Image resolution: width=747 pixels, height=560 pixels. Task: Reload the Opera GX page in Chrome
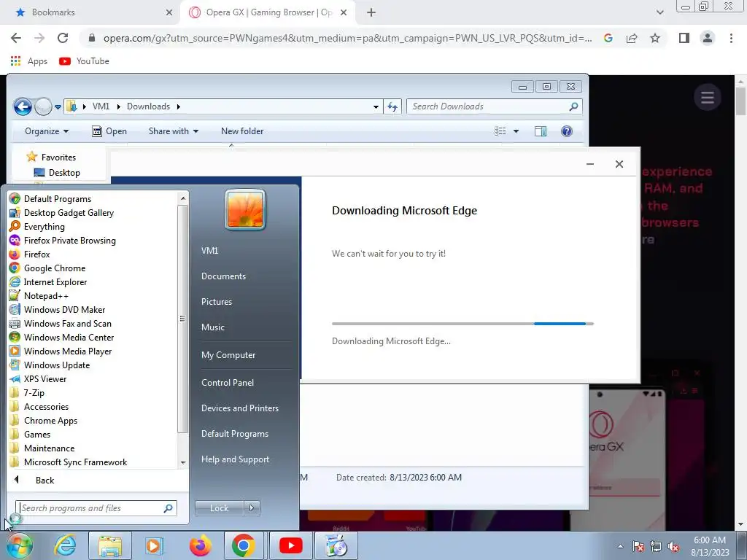tap(63, 38)
